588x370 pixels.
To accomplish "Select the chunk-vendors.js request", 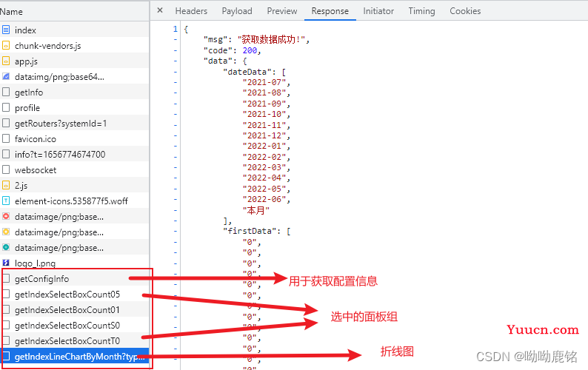I will coord(74,45).
